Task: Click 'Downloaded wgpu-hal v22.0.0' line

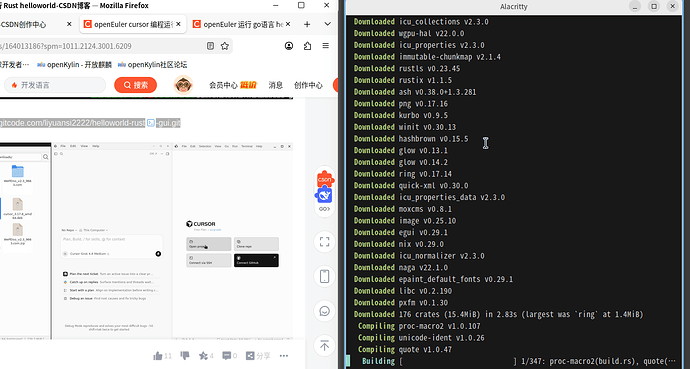Action: coord(409,33)
